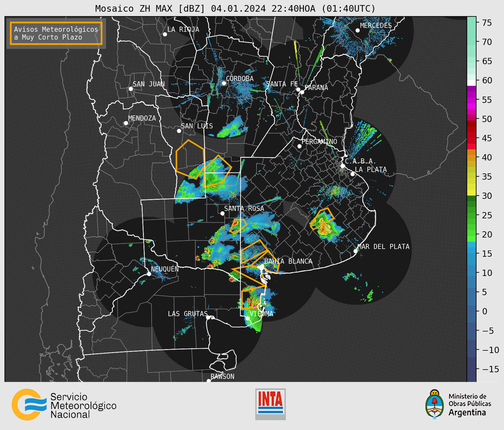
Task: Click the PARANÁ city marker dot
Action: (x=302, y=92)
